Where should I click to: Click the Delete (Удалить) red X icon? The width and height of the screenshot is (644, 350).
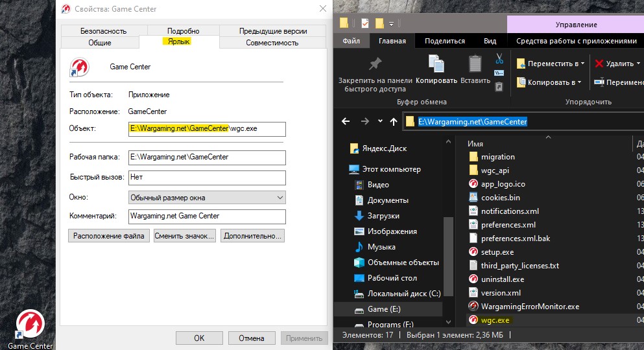pyautogui.click(x=599, y=64)
